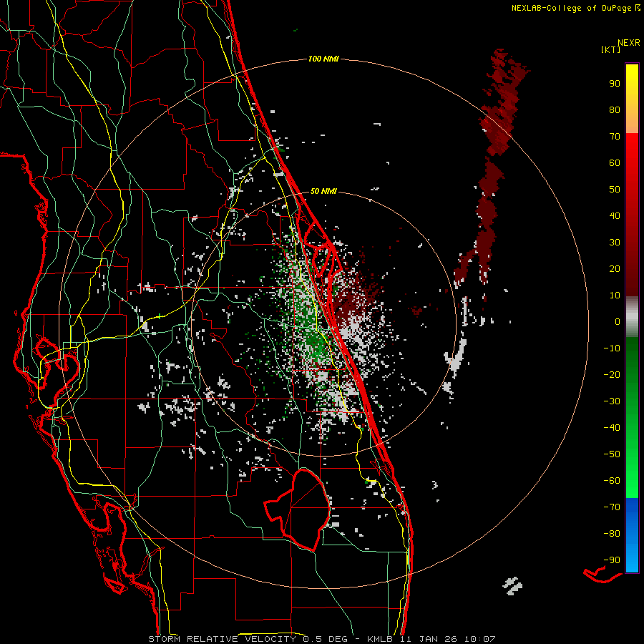644x644 pixels.
Task: Click the -10 value on the velocity scale
Action: pos(612,348)
